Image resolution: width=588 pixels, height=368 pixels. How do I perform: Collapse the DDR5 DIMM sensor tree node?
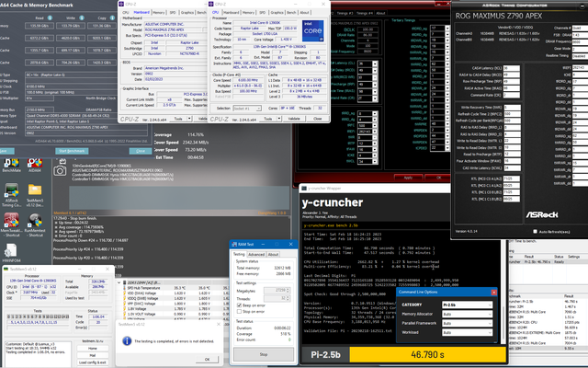tap(119, 282)
